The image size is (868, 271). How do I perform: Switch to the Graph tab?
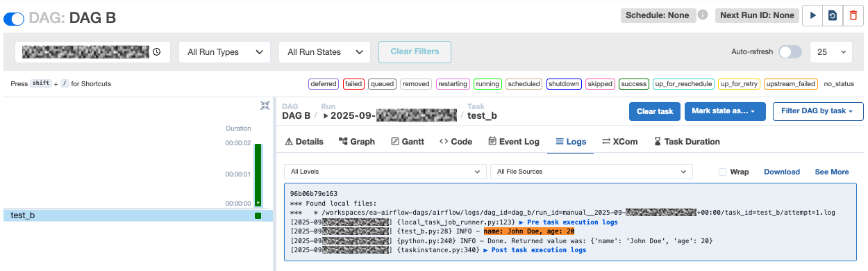tap(357, 141)
